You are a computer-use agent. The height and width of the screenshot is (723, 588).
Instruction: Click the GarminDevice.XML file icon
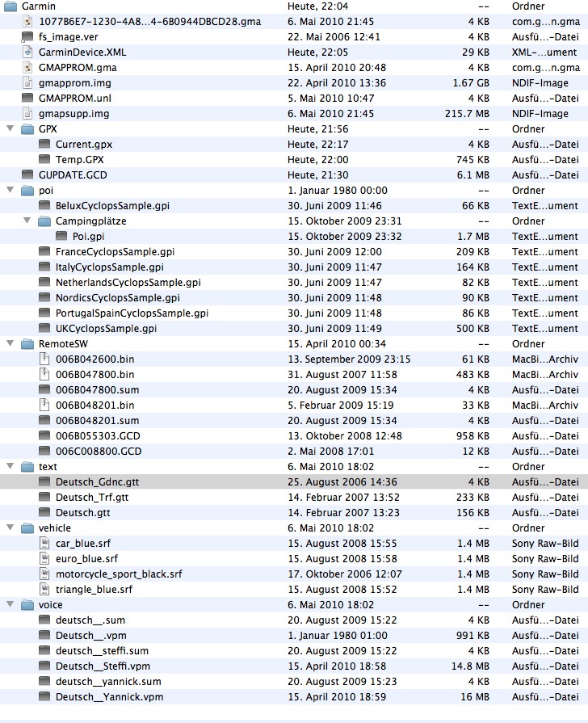coord(27,52)
